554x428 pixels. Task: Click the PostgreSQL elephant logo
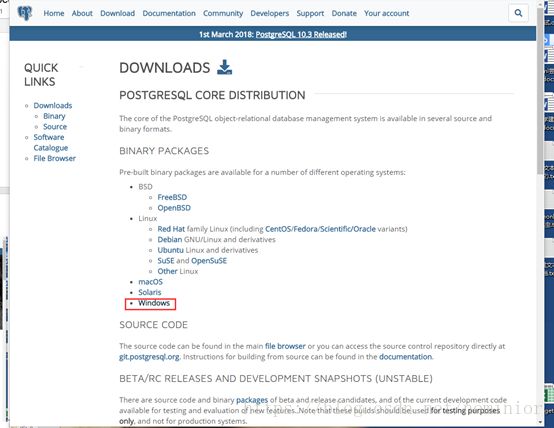25,13
